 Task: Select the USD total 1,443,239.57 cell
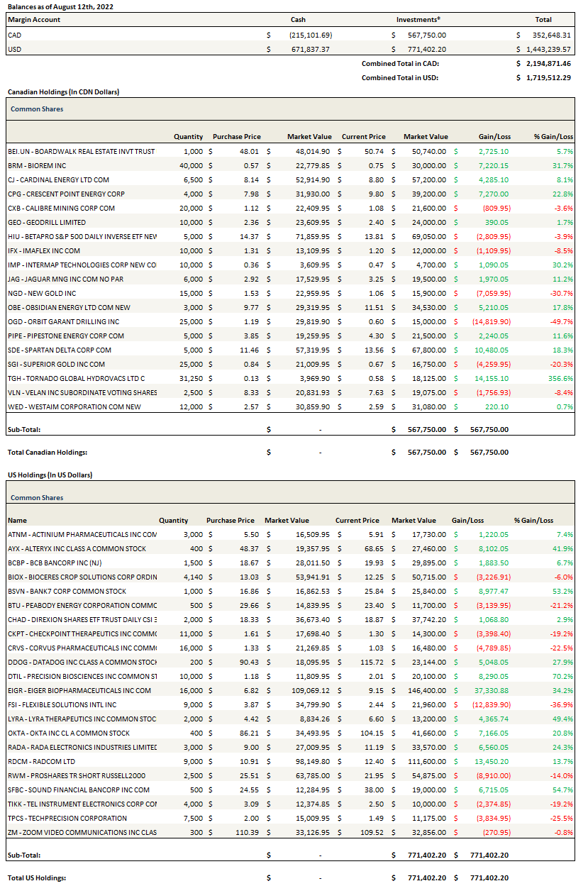[x=548, y=49]
